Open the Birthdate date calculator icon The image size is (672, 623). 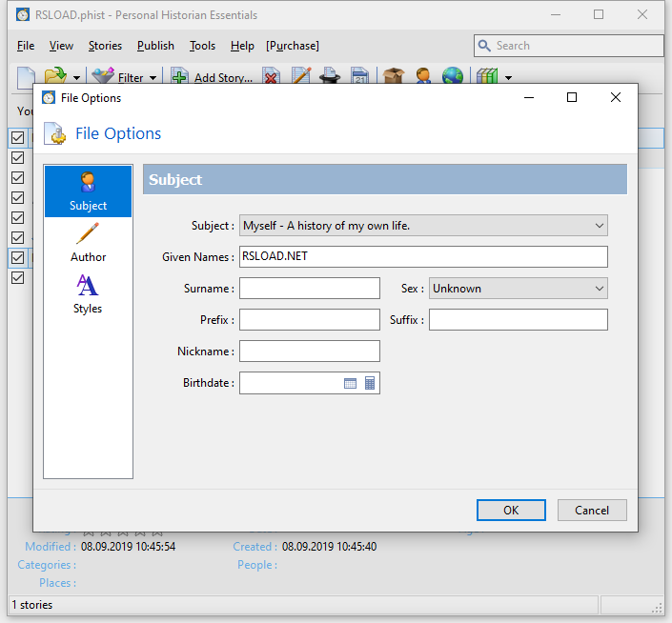coord(370,383)
